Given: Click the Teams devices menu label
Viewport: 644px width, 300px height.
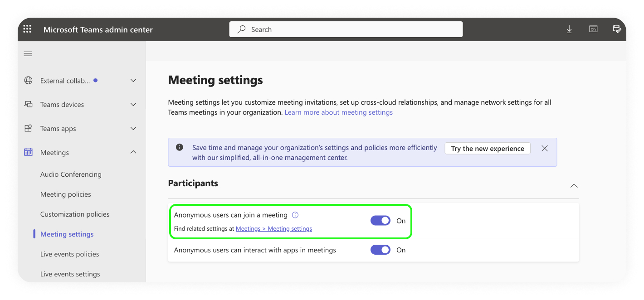Looking at the screenshot, I should tap(62, 104).
